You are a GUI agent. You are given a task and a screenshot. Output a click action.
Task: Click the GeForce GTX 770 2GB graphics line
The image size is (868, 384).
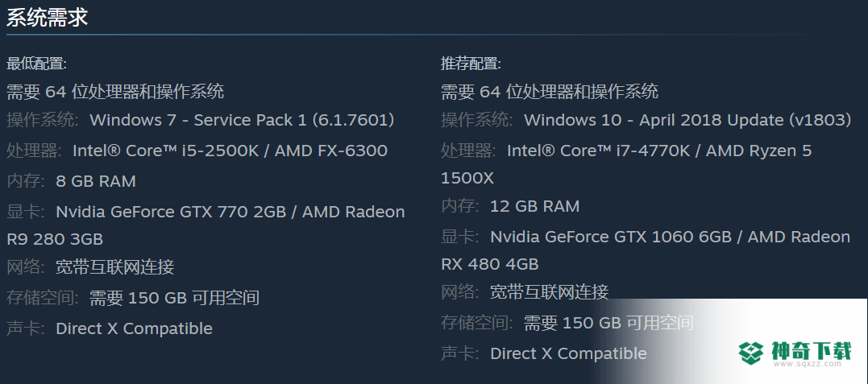point(230,212)
